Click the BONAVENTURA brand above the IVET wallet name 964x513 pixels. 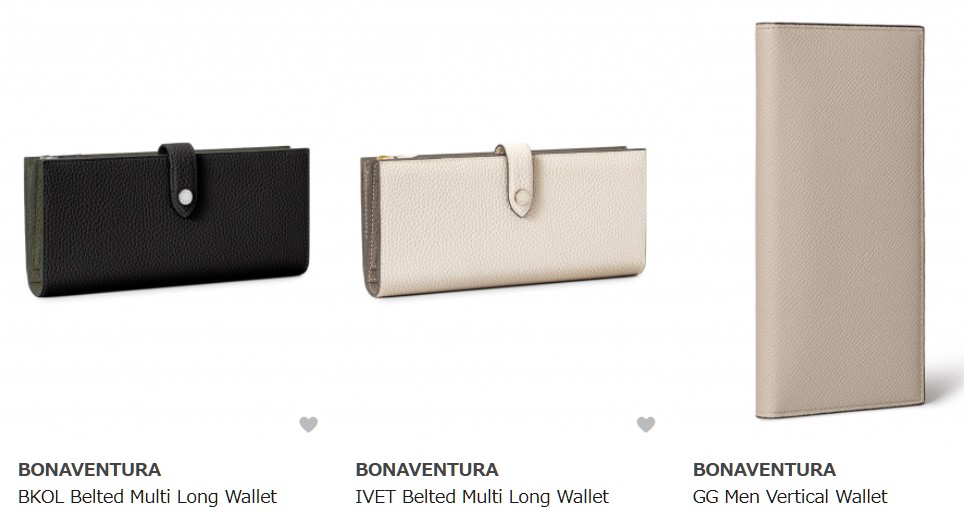[x=427, y=469]
